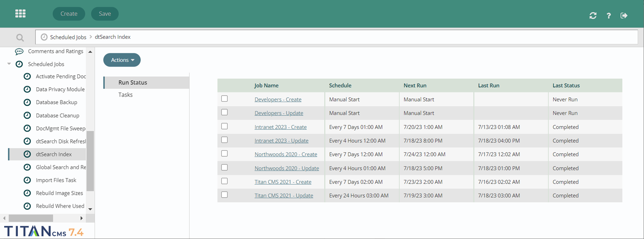
Task: Select Comments and Ratings in the tree
Action: (x=56, y=51)
